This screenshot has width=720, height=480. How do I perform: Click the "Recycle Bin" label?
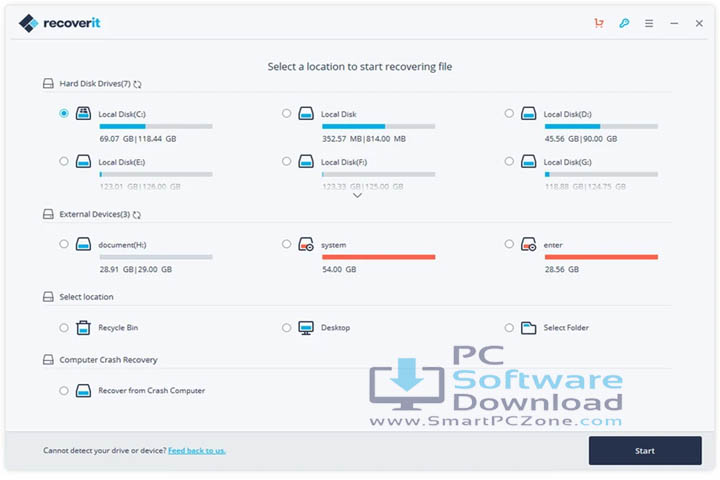(118, 328)
